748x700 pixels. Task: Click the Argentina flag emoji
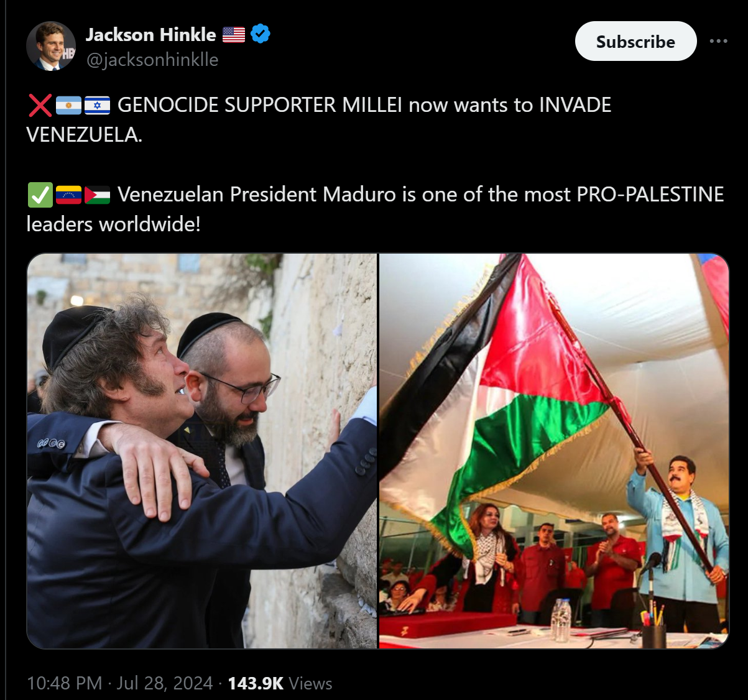(68, 106)
